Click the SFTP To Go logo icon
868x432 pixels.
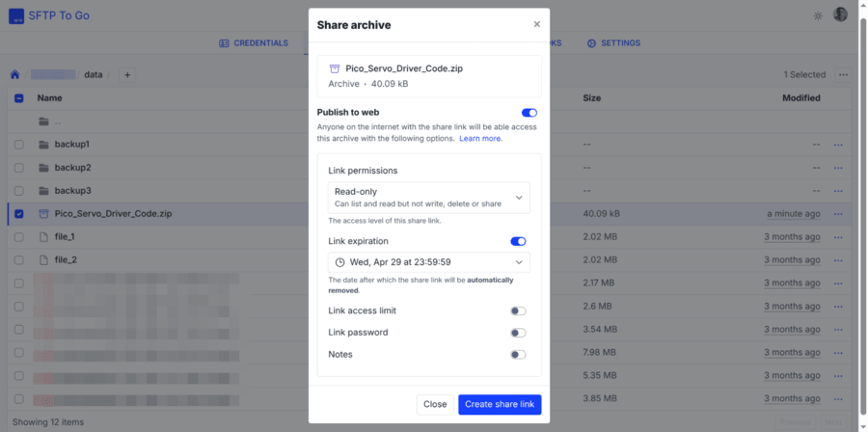[16, 15]
